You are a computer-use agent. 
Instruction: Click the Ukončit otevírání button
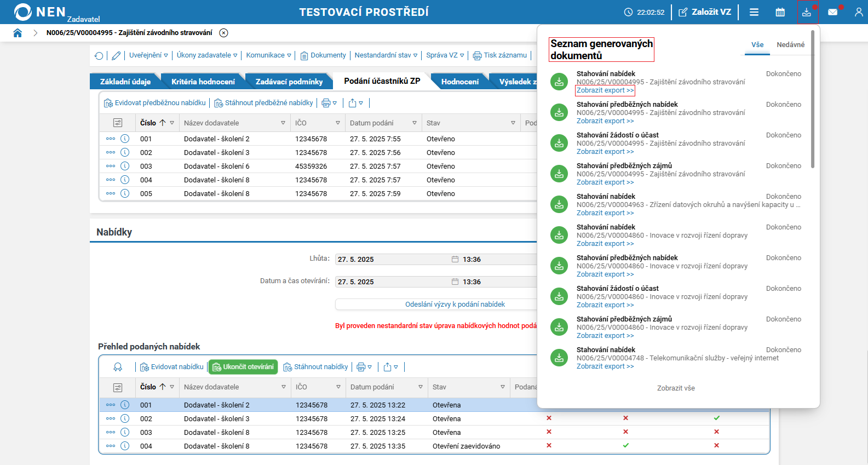tap(243, 367)
